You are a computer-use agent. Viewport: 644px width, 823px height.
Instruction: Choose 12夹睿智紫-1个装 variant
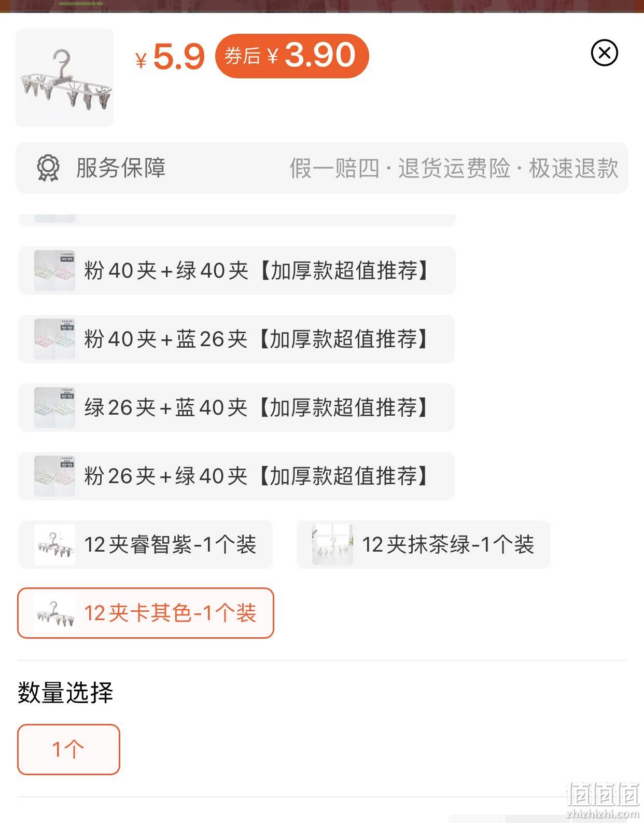point(146,545)
